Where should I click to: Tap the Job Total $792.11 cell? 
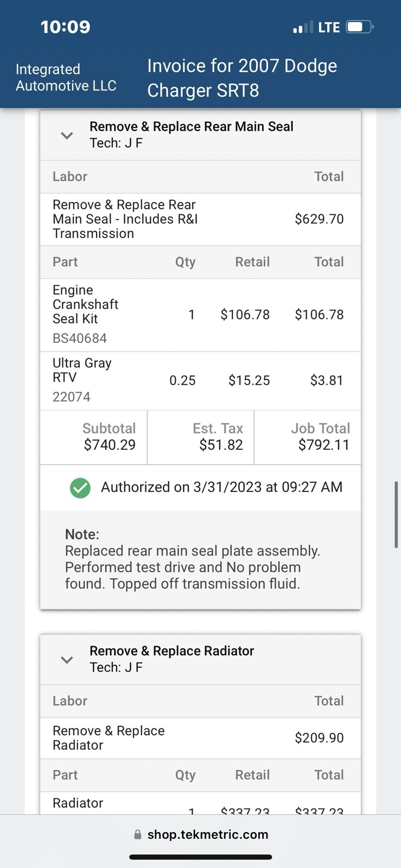pyautogui.click(x=308, y=437)
